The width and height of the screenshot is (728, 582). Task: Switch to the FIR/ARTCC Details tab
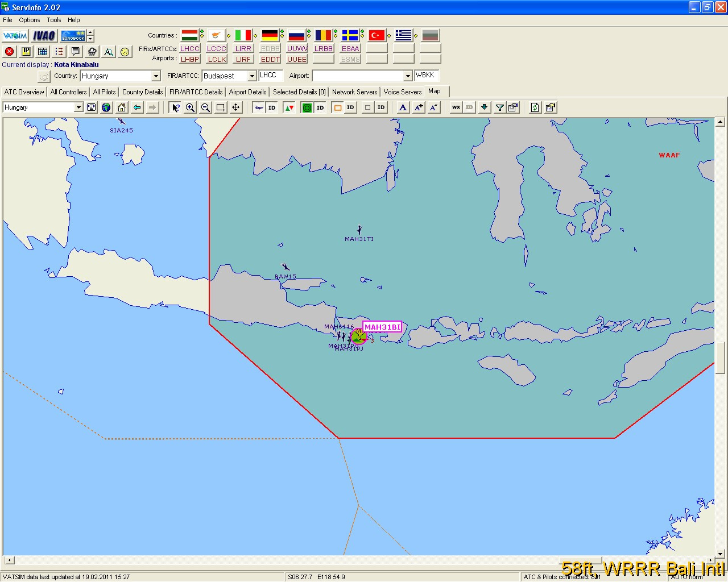(196, 92)
